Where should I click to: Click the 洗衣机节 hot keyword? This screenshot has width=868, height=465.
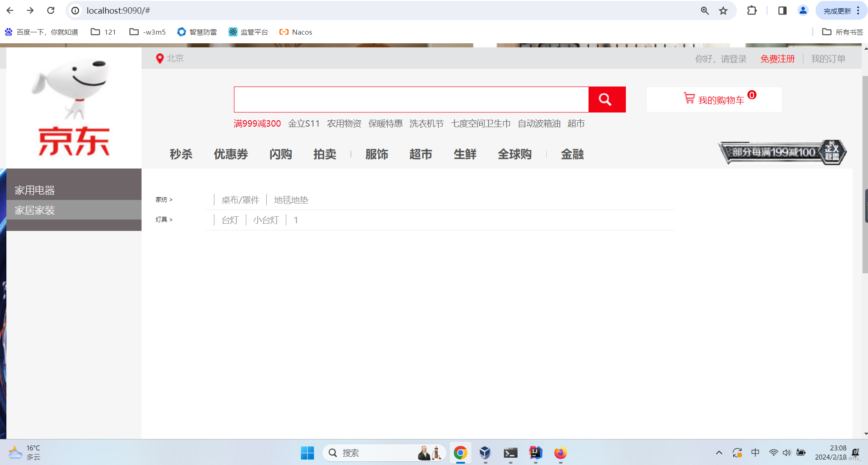tap(426, 123)
